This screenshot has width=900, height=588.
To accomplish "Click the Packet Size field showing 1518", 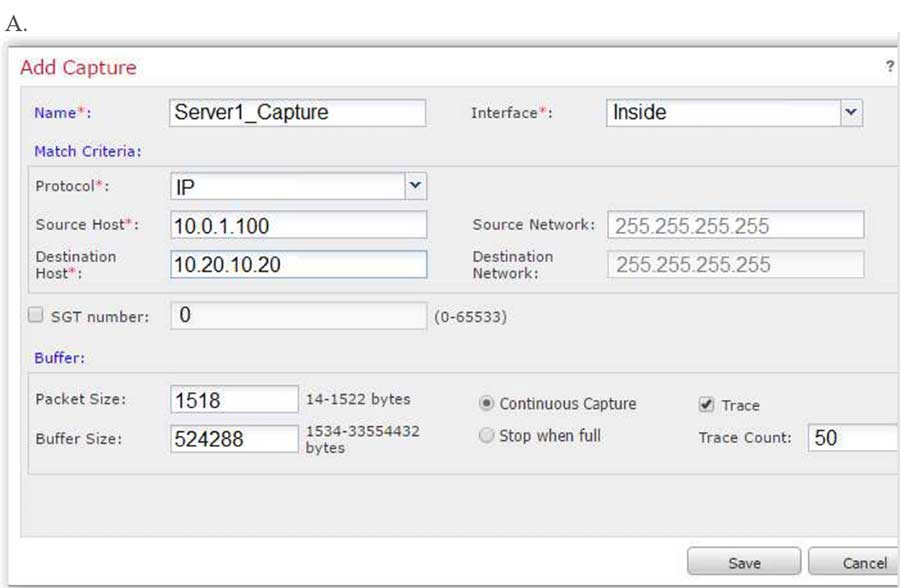I will coord(234,400).
